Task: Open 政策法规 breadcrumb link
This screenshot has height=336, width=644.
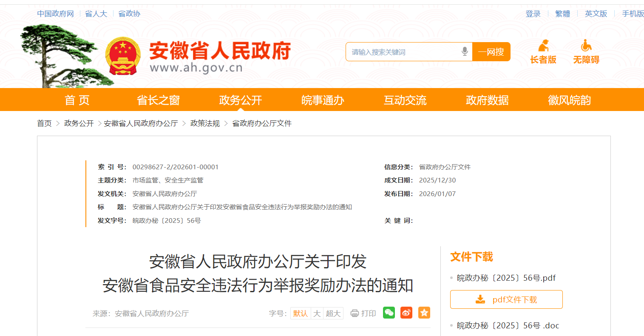Action: click(x=205, y=123)
